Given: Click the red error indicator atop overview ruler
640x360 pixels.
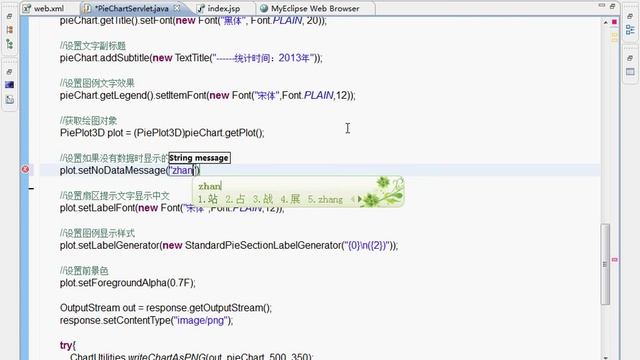Looking at the screenshot, I should (614, 22).
